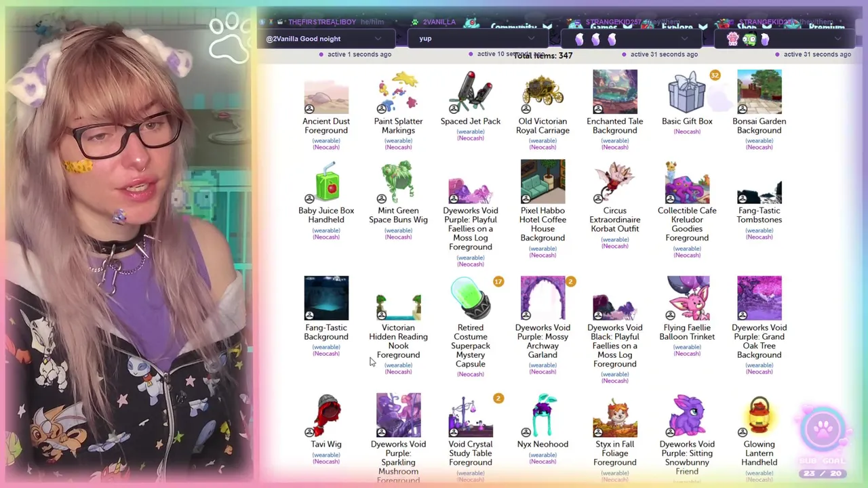
Task: Select the Nyx Neohood item image
Action: (x=542, y=415)
